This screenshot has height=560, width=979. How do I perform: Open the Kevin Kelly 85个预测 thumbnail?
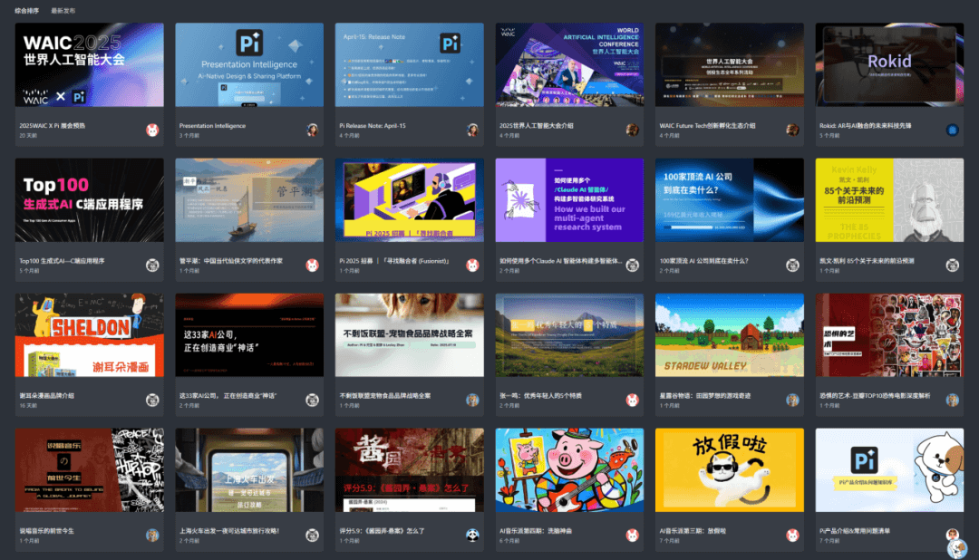pos(889,199)
